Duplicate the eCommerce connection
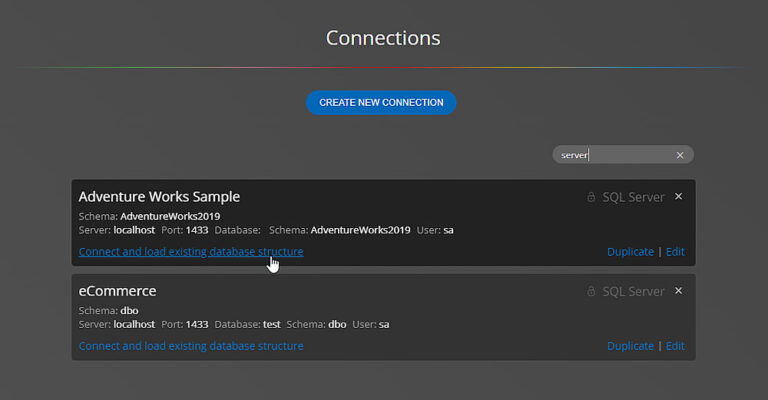This screenshot has height=400, width=768. (630, 346)
